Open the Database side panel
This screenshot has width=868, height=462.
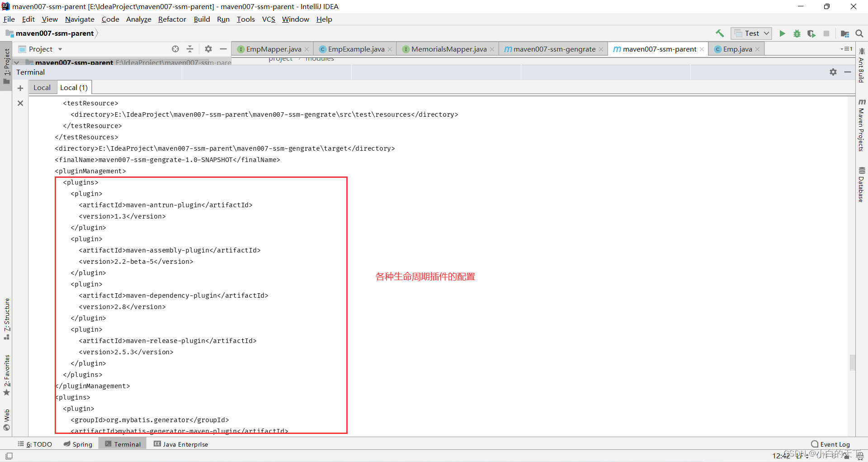[861, 185]
